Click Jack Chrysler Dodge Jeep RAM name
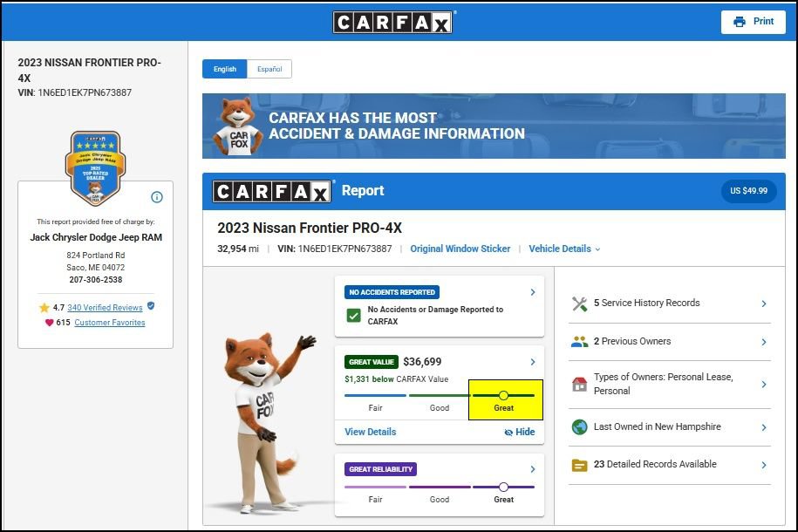The image size is (798, 532). click(x=96, y=237)
